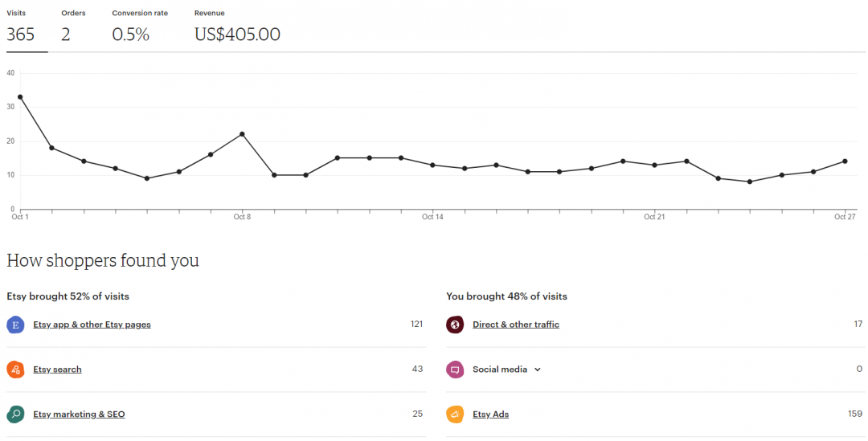Screen dimensions: 868x441
Task: Open the "Direct & other traffic" link
Action: (x=516, y=325)
